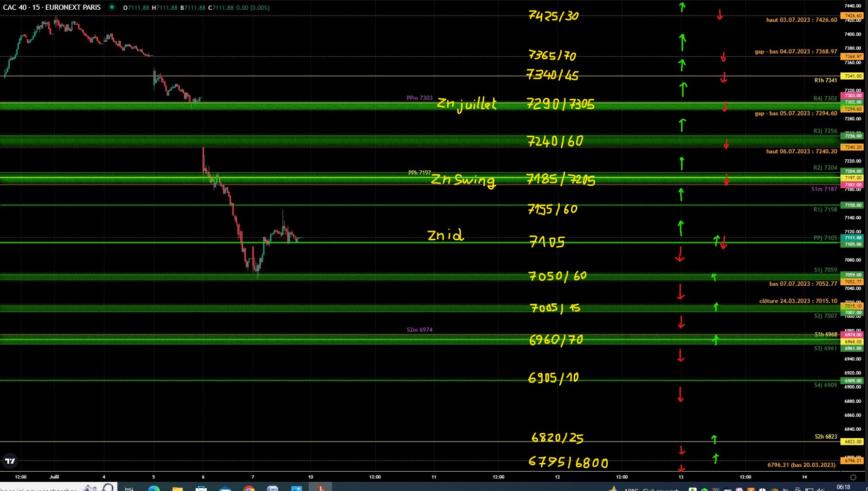Open the Task View taskbar icon
The image size is (868, 491).
[129, 488]
